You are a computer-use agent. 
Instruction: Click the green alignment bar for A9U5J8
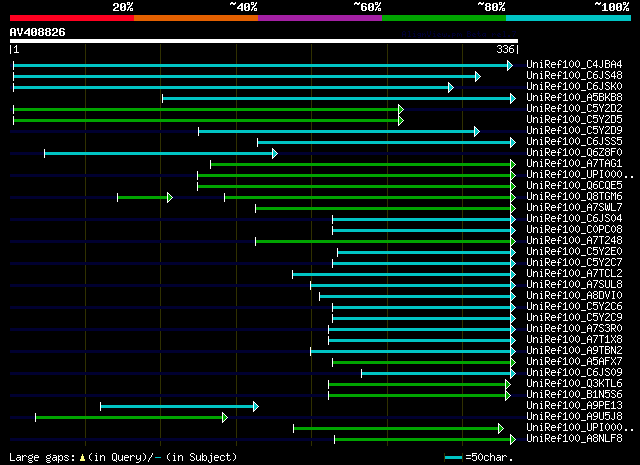click(131, 418)
